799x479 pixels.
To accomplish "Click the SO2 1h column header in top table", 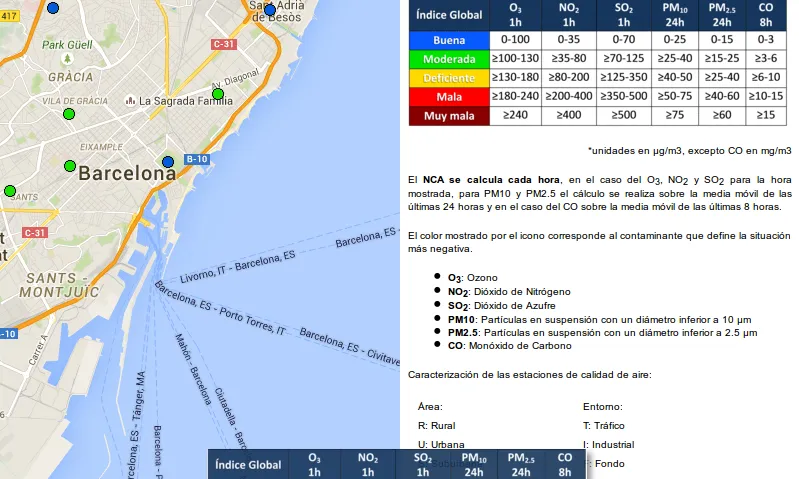I will point(624,15).
